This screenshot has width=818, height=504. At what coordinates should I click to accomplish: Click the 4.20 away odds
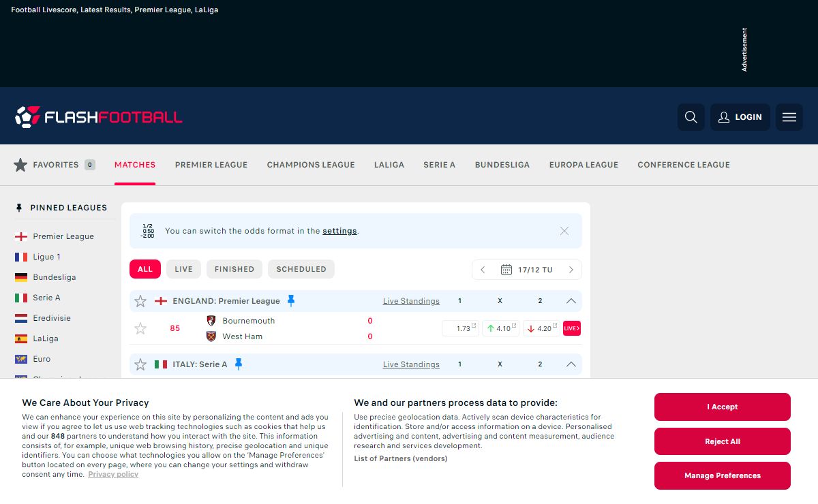click(x=541, y=328)
